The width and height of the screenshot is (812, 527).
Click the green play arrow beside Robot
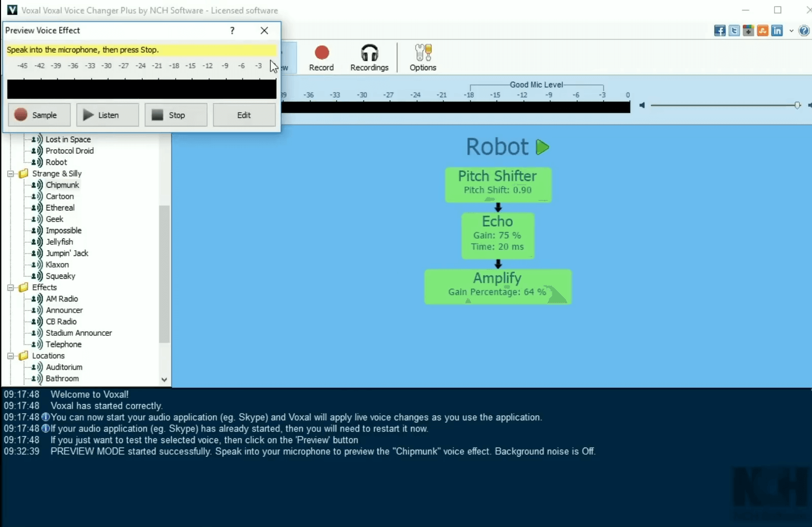coord(542,147)
